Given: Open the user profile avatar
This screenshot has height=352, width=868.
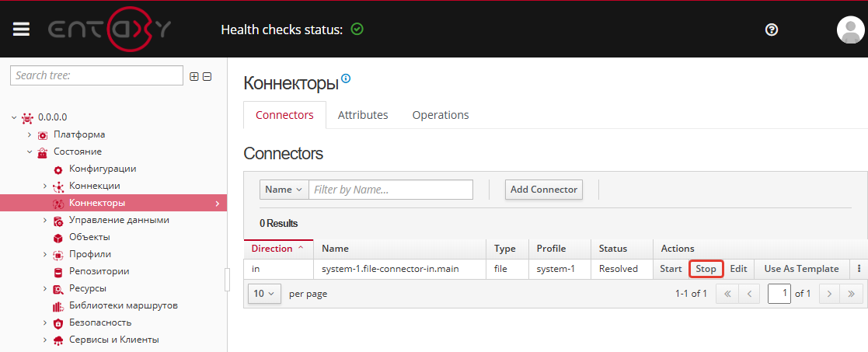Looking at the screenshot, I should (x=850, y=30).
